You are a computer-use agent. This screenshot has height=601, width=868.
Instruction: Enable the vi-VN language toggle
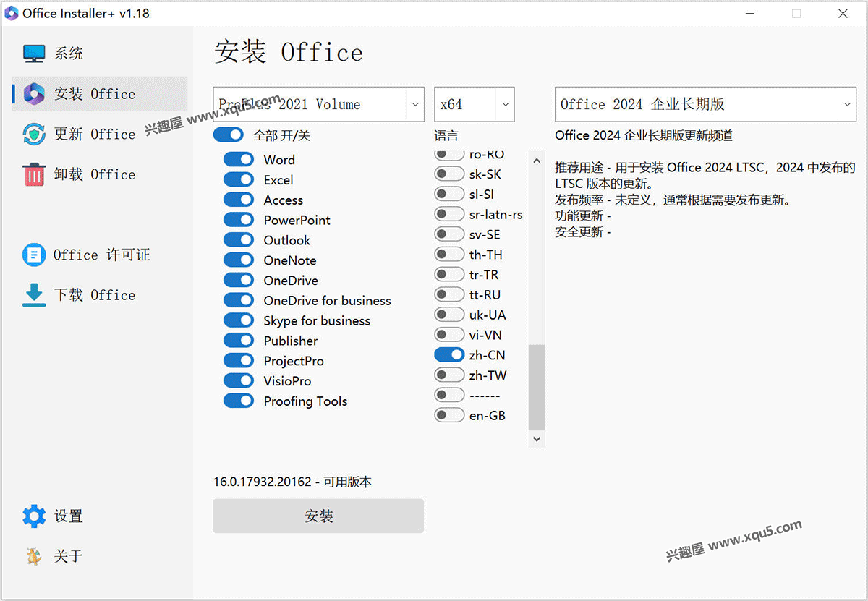(449, 335)
